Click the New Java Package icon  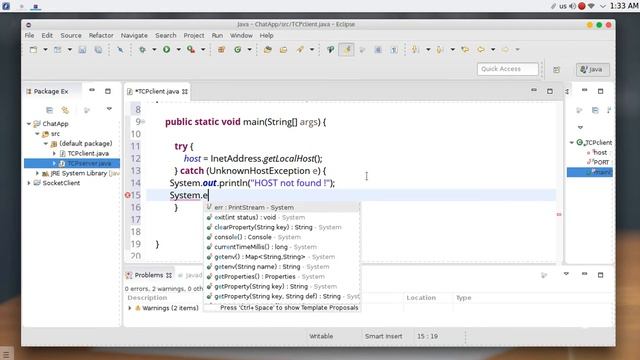221,49
